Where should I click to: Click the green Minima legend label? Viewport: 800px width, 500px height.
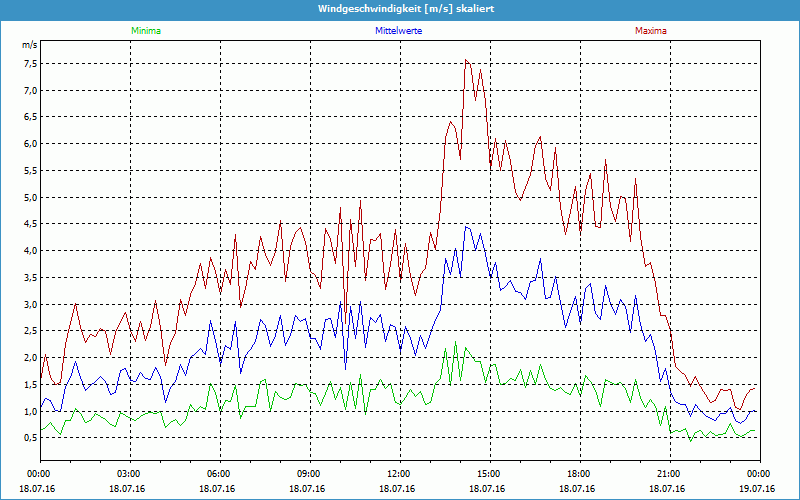146,31
